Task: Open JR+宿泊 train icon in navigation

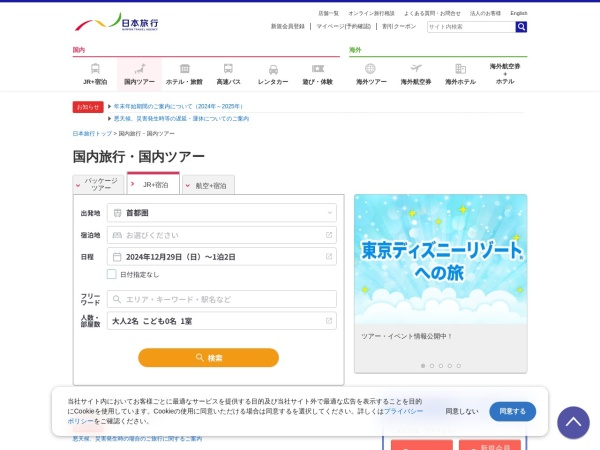Action: (95, 69)
